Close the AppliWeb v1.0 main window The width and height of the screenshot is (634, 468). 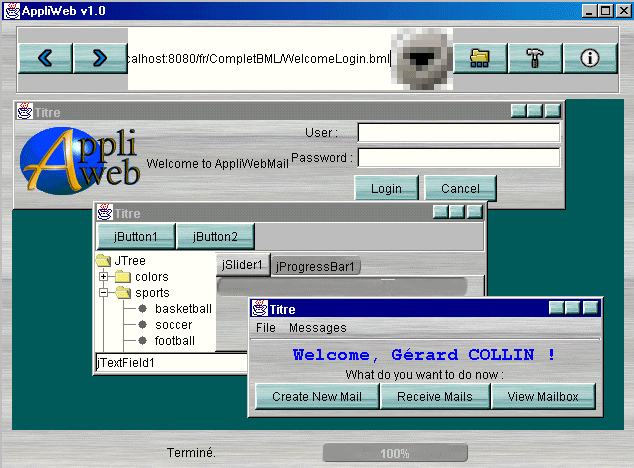pos(623,11)
